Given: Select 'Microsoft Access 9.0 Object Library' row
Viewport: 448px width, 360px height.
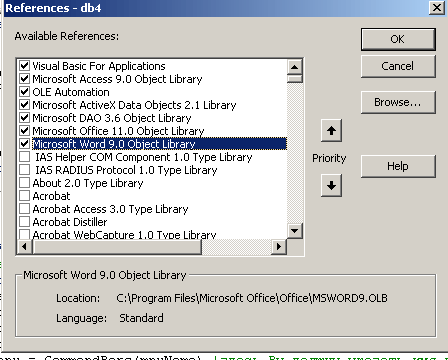Looking at the screenshot, I should [x=117, y=79].
